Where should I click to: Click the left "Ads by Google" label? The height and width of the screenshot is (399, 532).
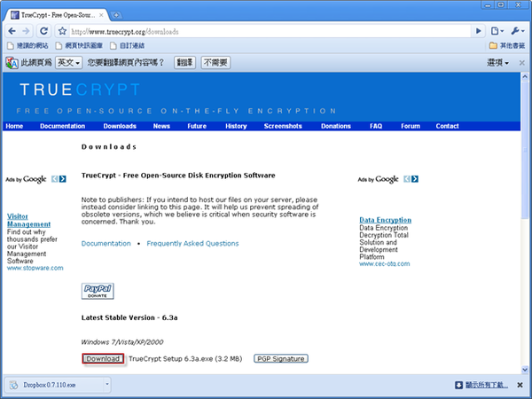26,179
